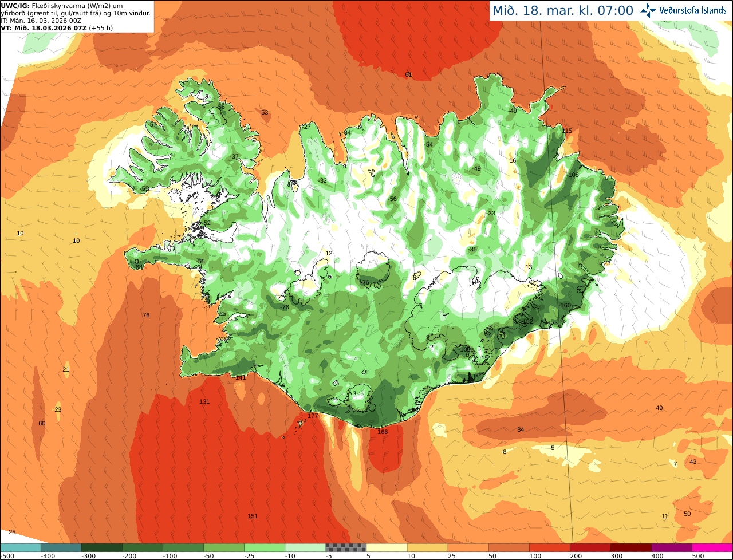This screenshot has height=560, width=733.
Task: Select the dark maroon swatch between 300 and 400
Action: (630, 547)
